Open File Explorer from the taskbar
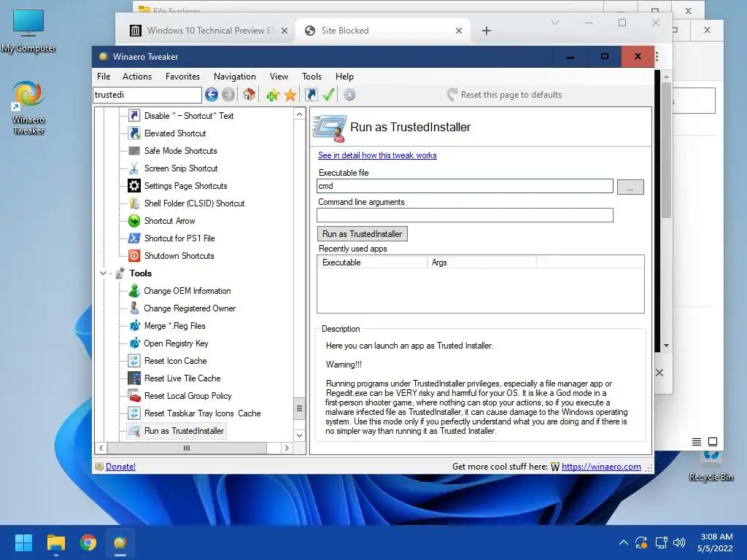Image resolution: width=747 pixels, height=560 pixels. 55,542
